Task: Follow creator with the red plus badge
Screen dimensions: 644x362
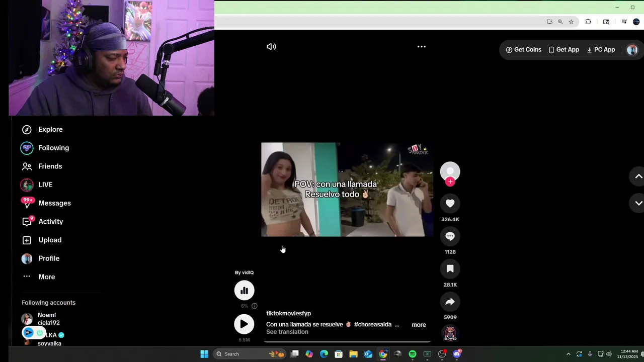Action: pyautogui.click(x=450, y=182)
